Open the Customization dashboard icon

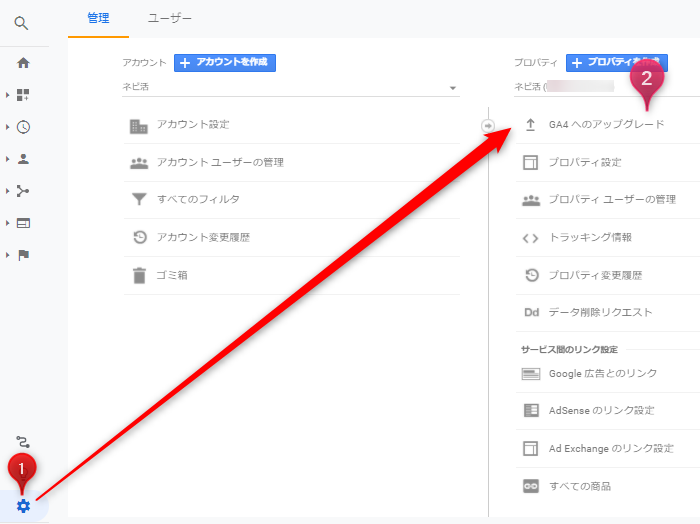coord(23,95)
